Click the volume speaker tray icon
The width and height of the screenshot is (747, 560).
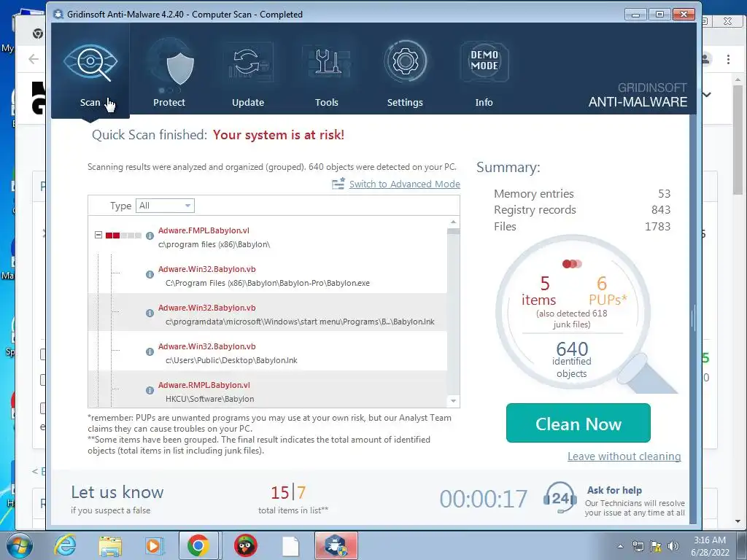673,546
